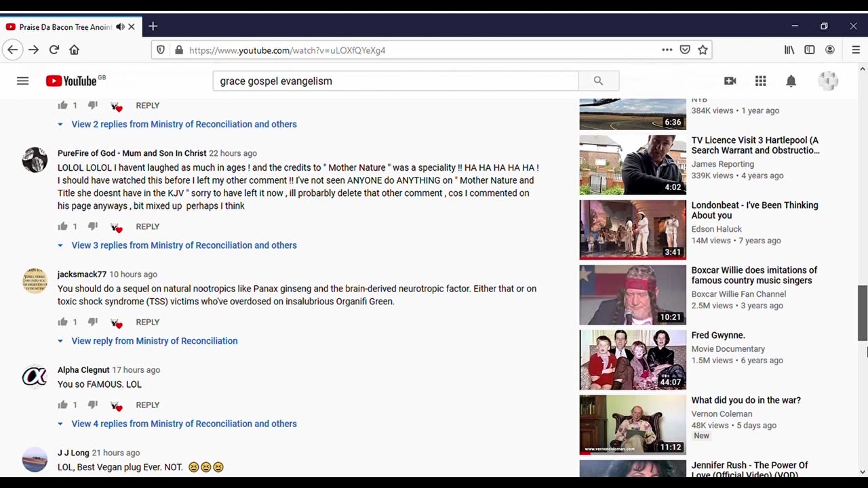Bookmark this page with the star
Viewport: 868px width, 488px height.
703,49
